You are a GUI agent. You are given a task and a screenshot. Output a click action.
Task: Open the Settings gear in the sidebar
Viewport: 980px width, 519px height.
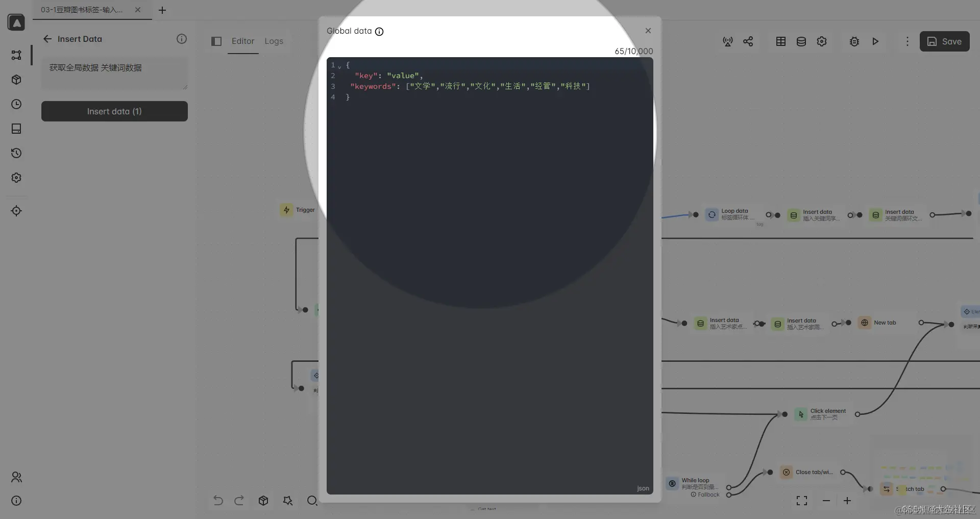click(x=16, y=178)
